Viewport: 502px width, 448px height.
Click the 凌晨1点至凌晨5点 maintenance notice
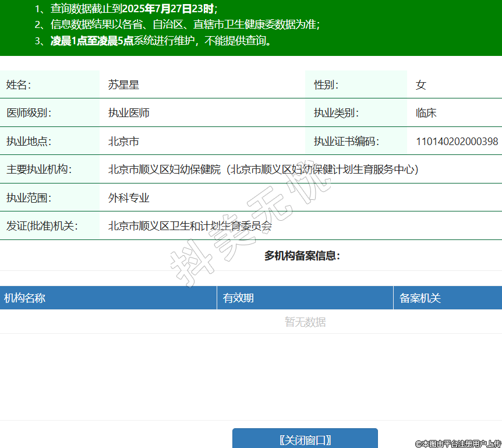(92, 41)
